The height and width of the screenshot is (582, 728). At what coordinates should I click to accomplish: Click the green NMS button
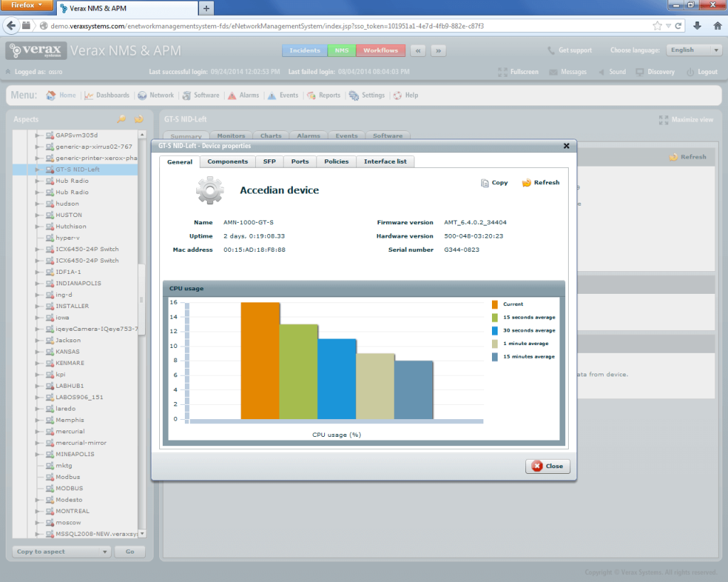pyautogui.click(x=342, y=51)
